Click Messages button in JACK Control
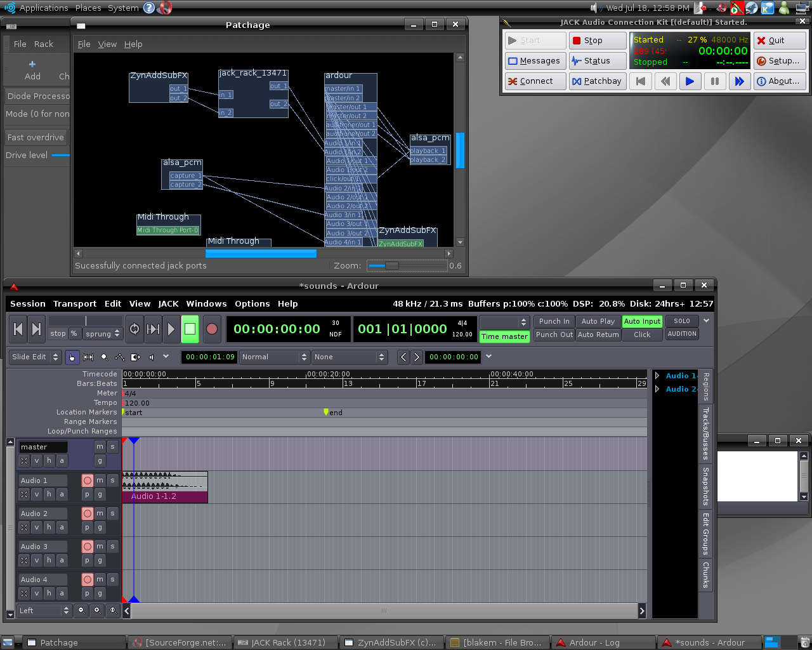Screen dimensions: 812x650 pyautogui.click(x=534, y=61)
